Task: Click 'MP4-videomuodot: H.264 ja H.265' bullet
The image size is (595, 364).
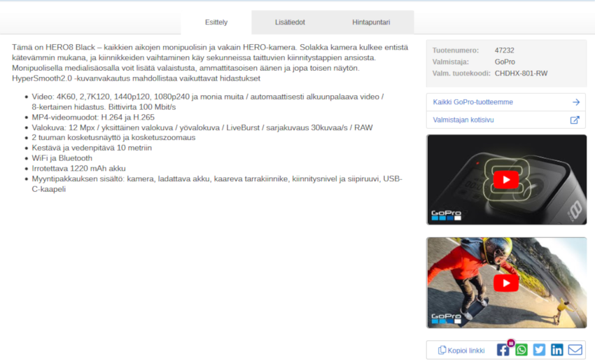Action: coord(93,118)
